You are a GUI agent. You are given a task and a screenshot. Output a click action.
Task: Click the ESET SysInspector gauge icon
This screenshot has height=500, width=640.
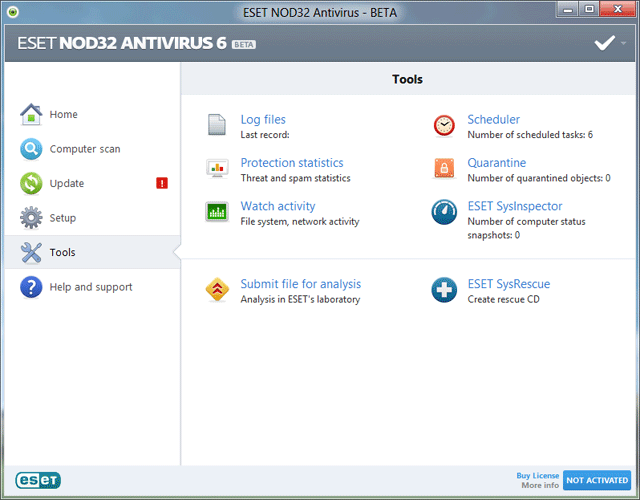pos(444,212)
